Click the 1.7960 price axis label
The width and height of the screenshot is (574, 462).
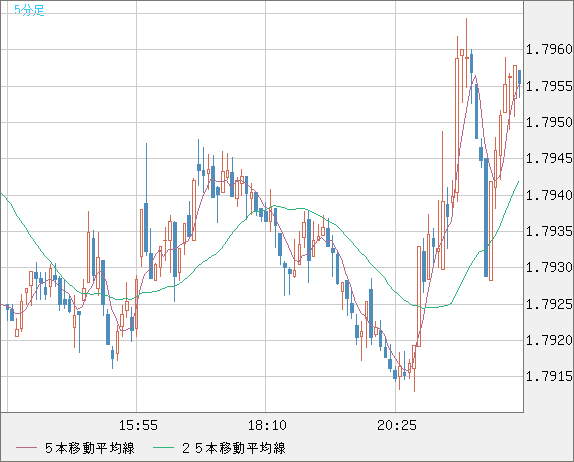tap(549, 49)
